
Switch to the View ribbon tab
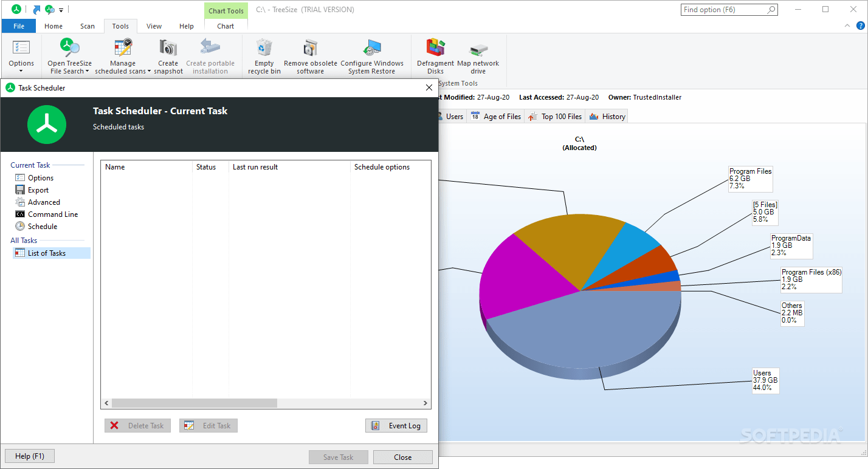[x=154, y=26]
